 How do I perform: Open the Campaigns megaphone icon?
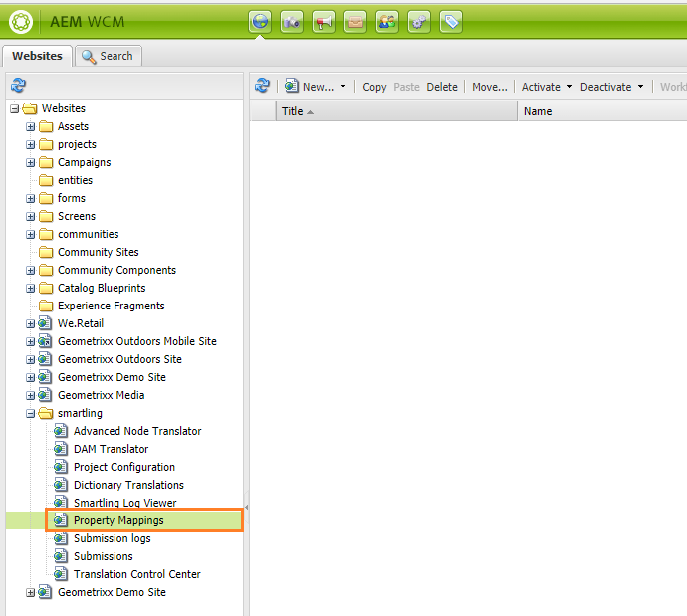[324, 22]
